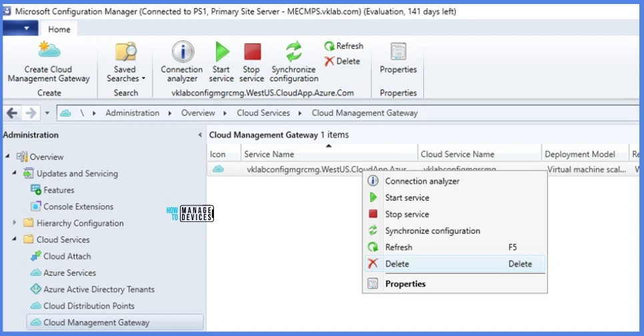The height and width of the screenshot is (336, 644).
Task: Open the blue application menu dropdown
Action: (21, 29)
